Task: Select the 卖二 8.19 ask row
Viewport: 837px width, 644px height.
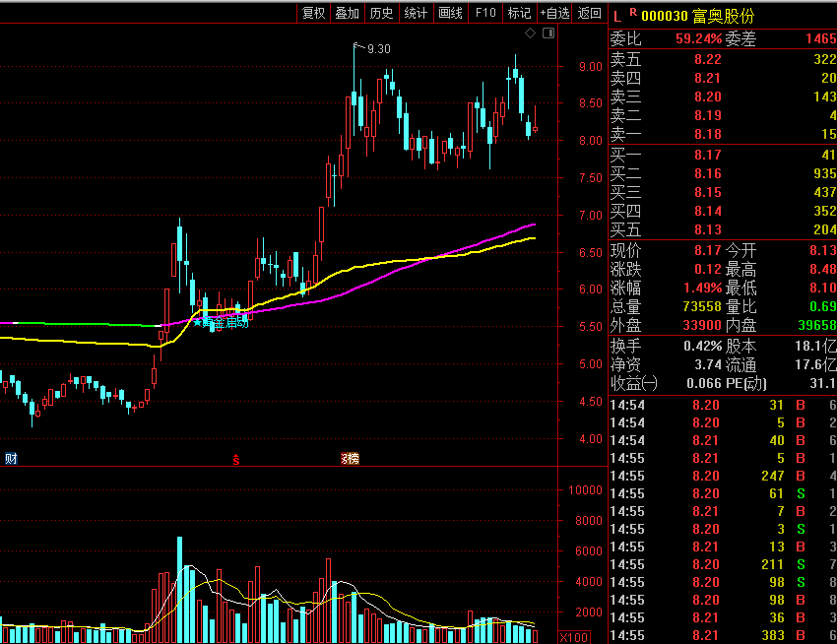Action: (723, 115)
